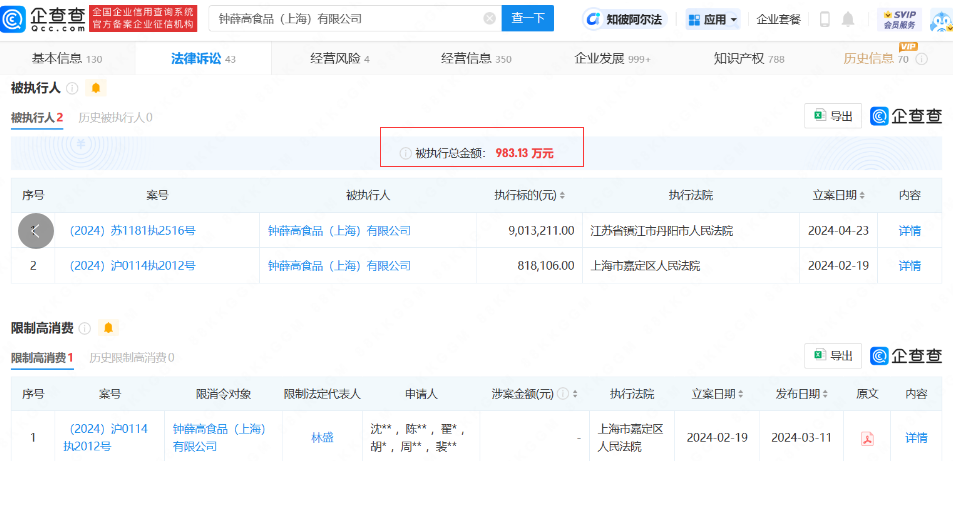This screenshot has height=511, width=953.
Task: Open 钟薛高食品 company link in 818,106.00 row
Action: tap(339, 266)
